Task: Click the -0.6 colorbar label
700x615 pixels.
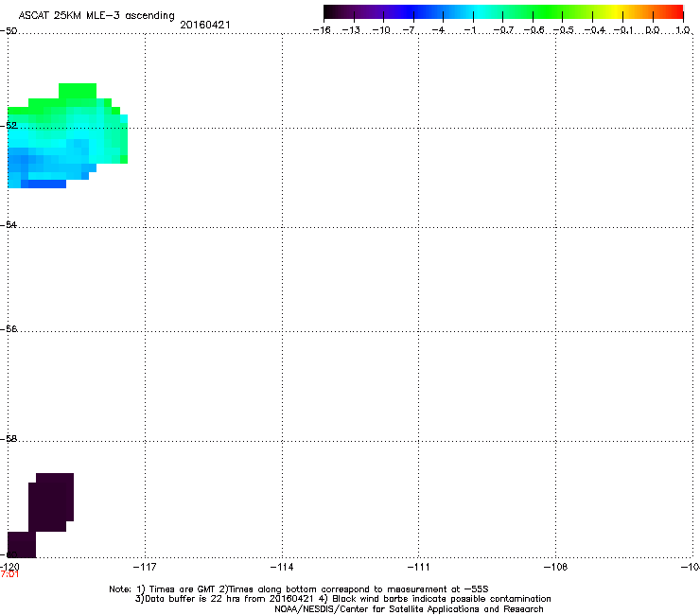Action: (x=534, y=30)
